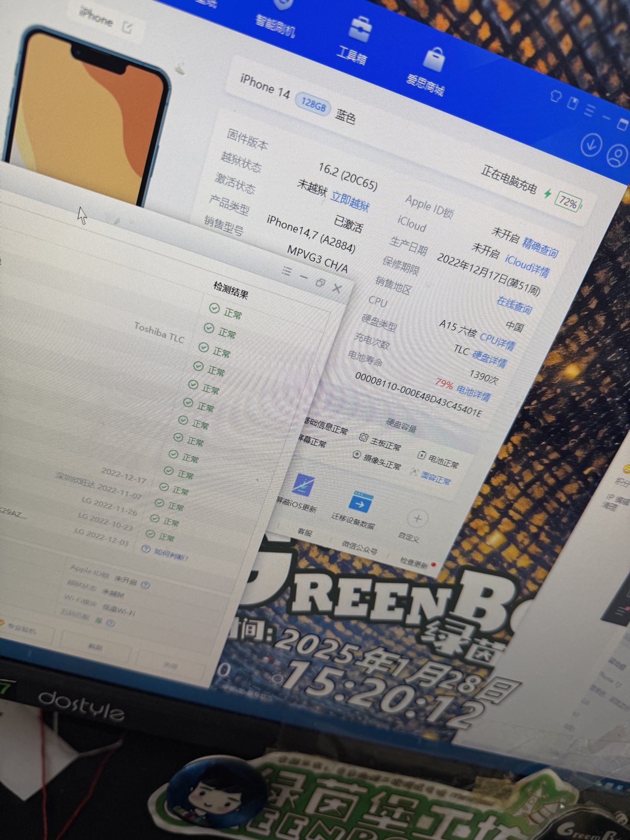Click 检查更新 check for updates
630x840 pixels.
click(x=414, y=562)
